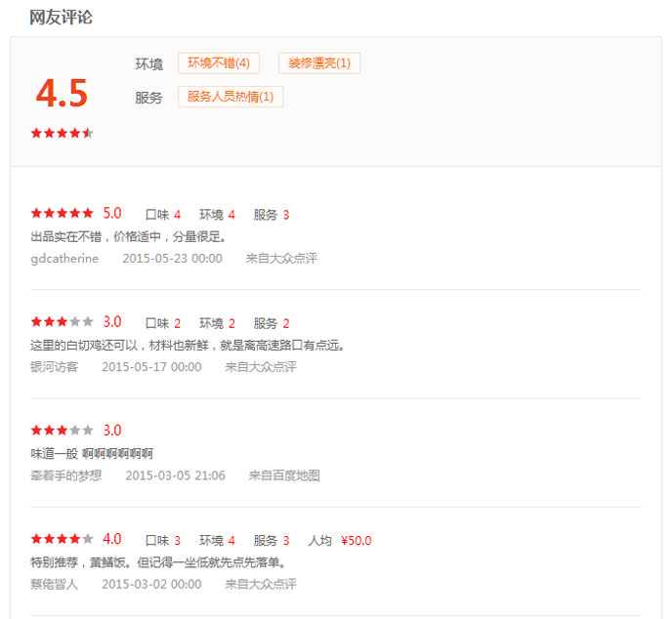The image size is (672, 619).
Task: Click 来自大众点评 in gdcatherine's review
Action: click(281, 259)
